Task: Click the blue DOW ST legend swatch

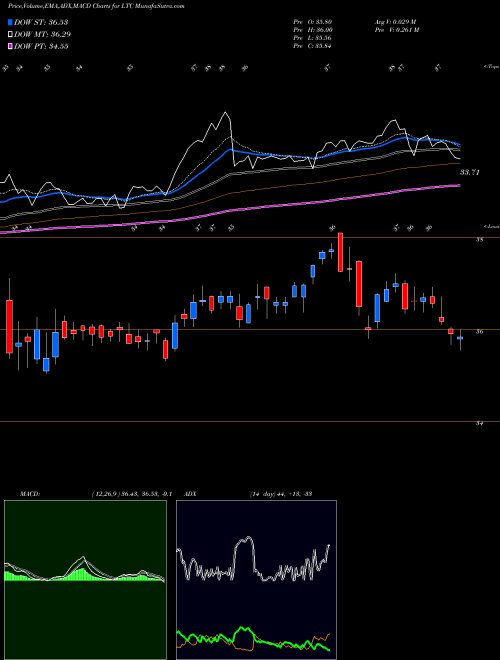Action: 11,22
